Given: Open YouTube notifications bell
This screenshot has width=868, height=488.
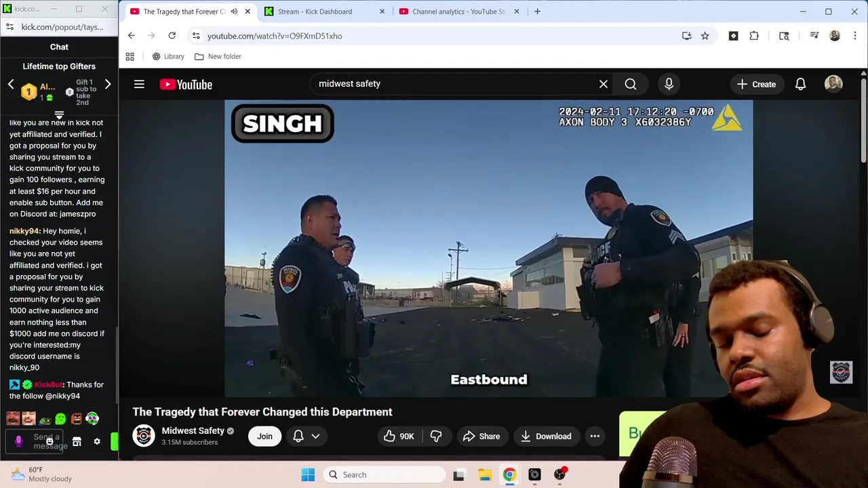Looking at the screenshot, I should (x=800, y=84).
